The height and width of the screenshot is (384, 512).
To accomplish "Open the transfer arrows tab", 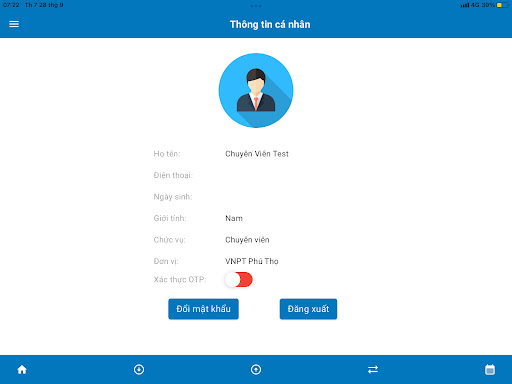I will tap(373, 369).
